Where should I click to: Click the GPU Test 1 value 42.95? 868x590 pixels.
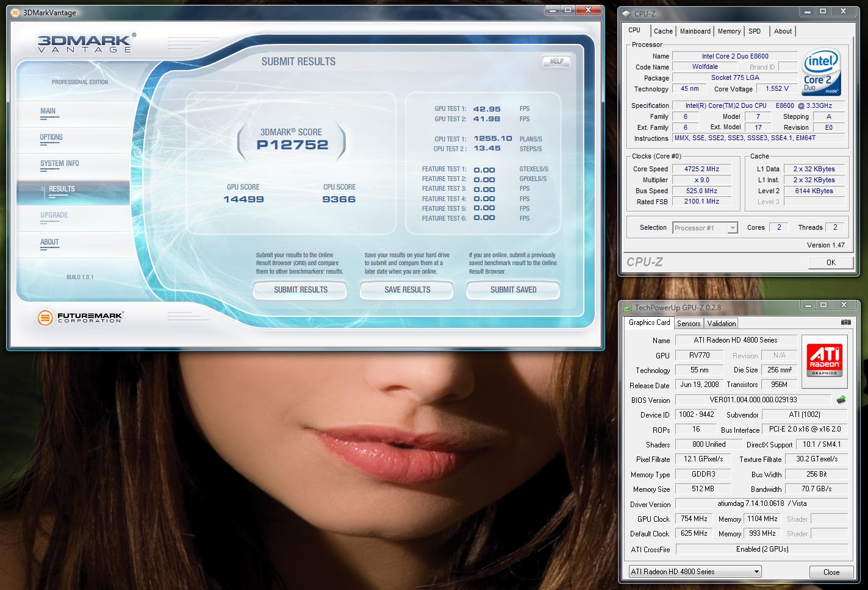click(x=487, y=109)
